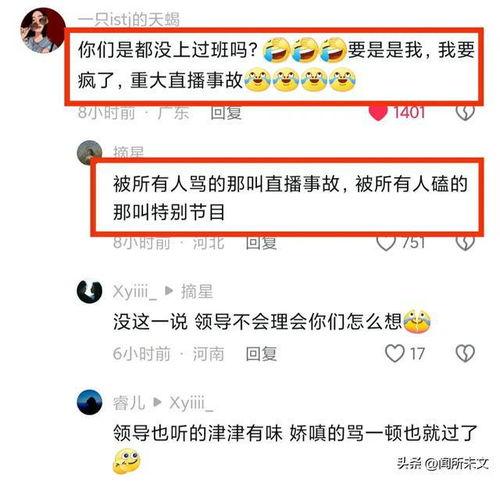500x481 pixels.
Task: Reply to Xyiiii_'s comment from 河南
Action: coord(261,354)
